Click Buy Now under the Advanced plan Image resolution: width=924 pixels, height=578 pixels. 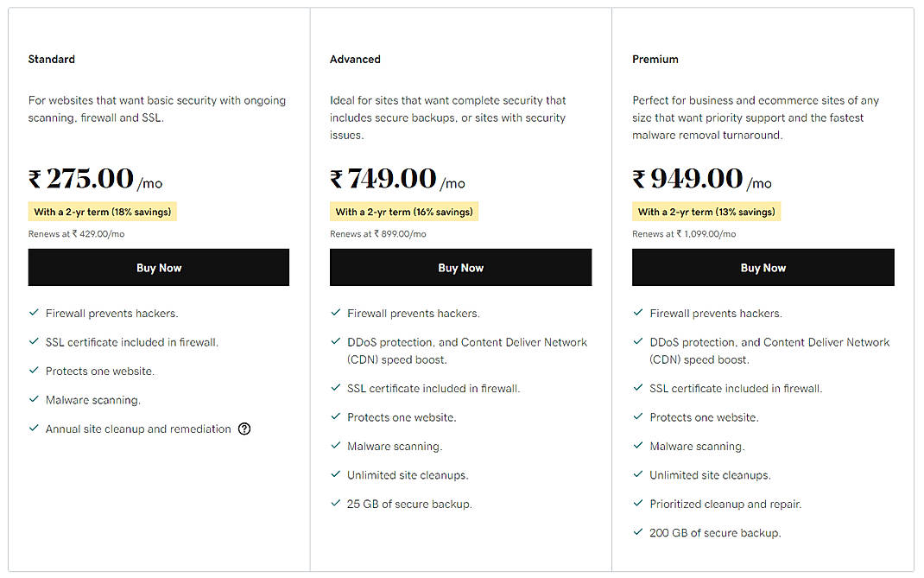[460, 267]
